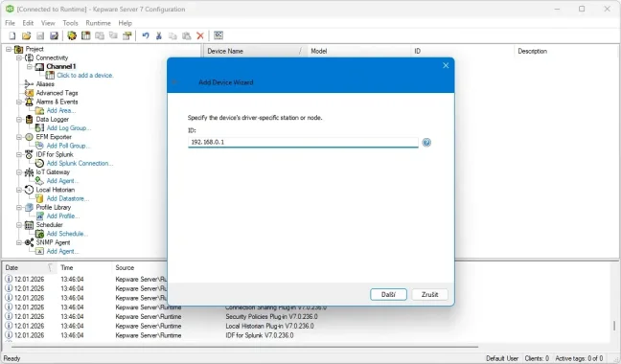This screenshot has height=364, width=621.
Task: Click the IDF for Splunk node icon
Action: (x=29, y=154)
